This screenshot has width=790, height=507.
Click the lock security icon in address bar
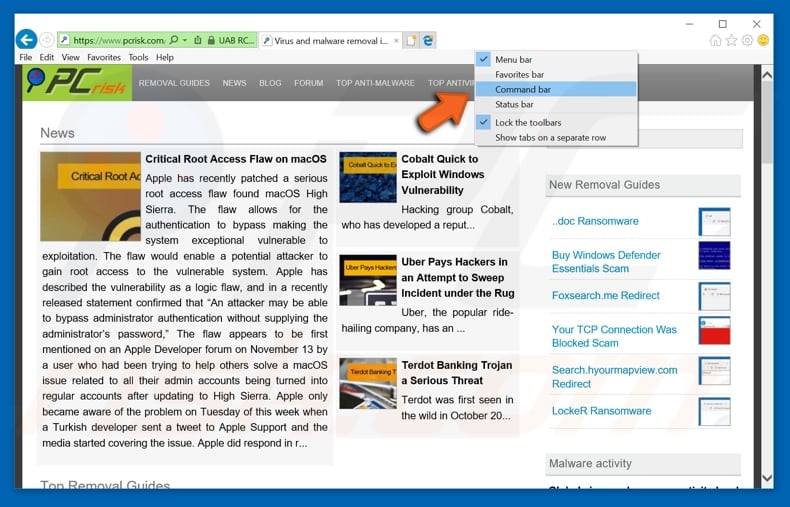[211, 40]
